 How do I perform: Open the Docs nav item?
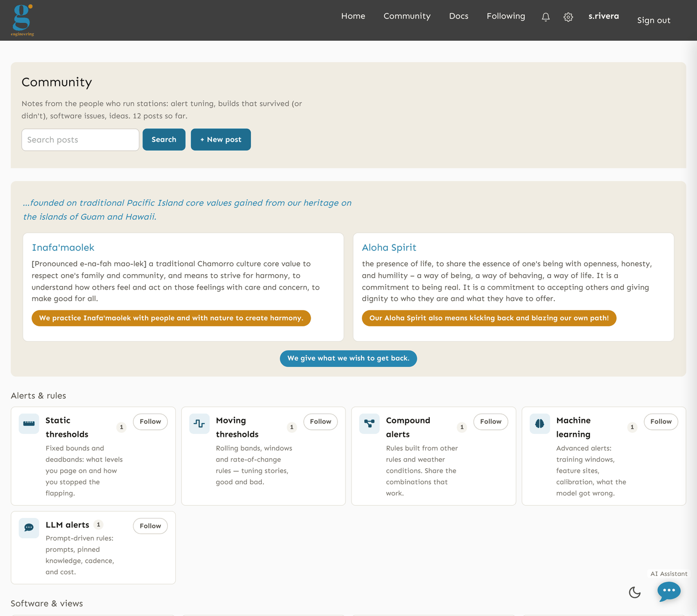coord(459,16)
